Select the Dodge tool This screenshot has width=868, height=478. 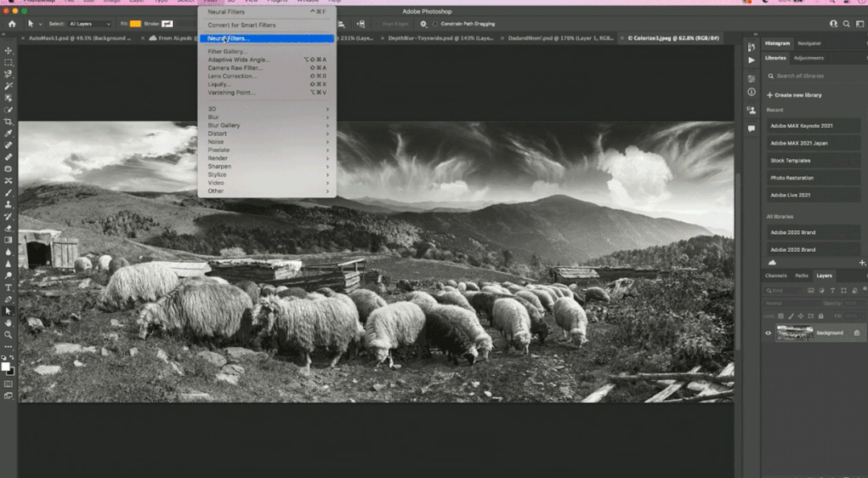pyautogui.click(x=8, y=275)
